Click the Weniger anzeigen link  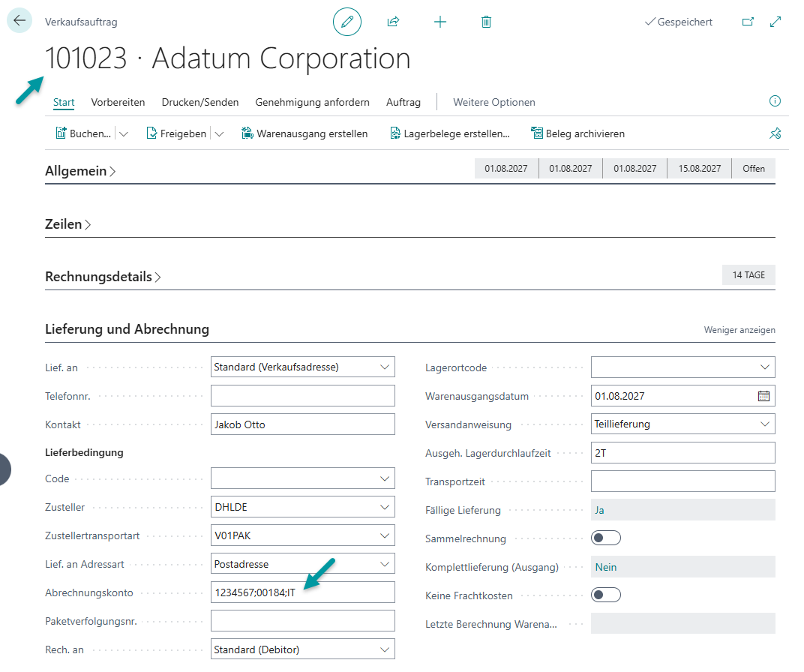pyautogui.click(x=739, y=329)
